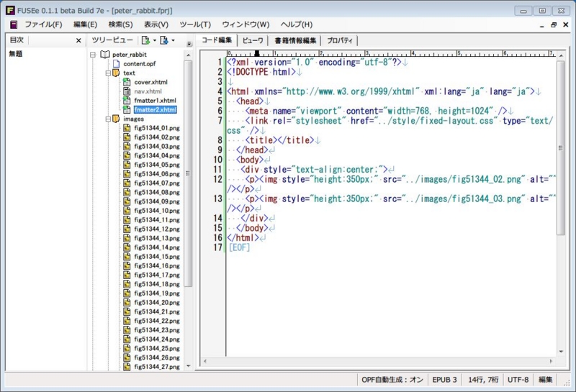Screen dimensions: 576x392
Task: Click tree view scroll up arrow
Action: tap(189, 55)
